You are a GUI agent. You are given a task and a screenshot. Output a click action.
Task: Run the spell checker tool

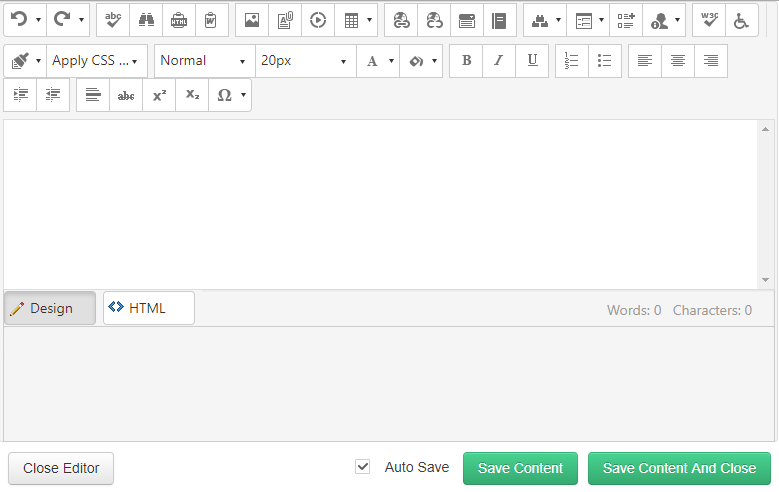pyautogui.click(x=113, y=19)
